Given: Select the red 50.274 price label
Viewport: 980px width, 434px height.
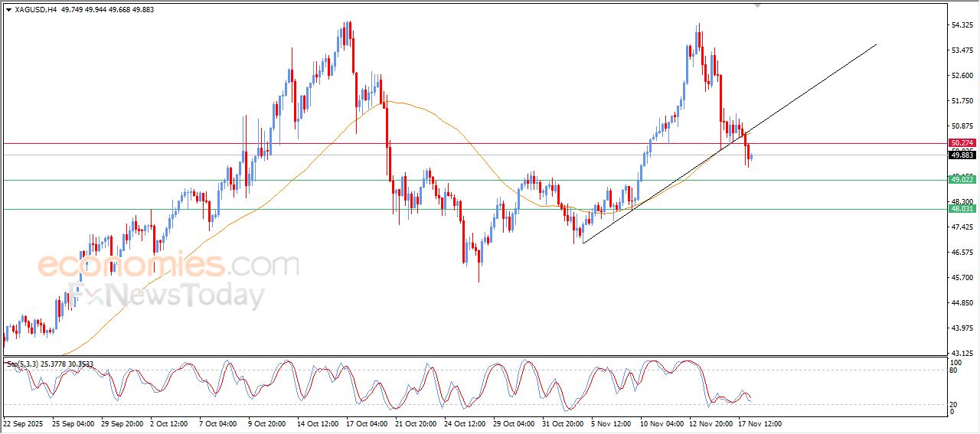Looking at the screenshot, I should tap(962, 143).
